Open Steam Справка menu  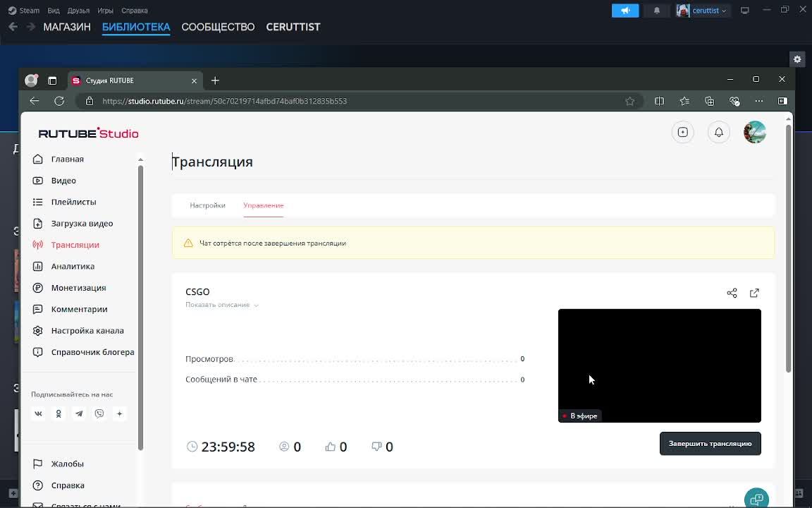pyautogui.click(x=135, y=11)
